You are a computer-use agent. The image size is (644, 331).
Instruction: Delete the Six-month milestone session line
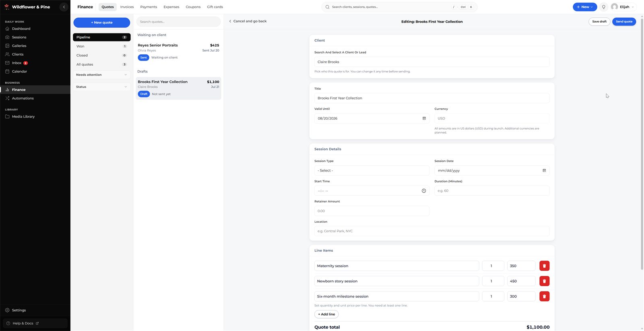pos(544,296)
